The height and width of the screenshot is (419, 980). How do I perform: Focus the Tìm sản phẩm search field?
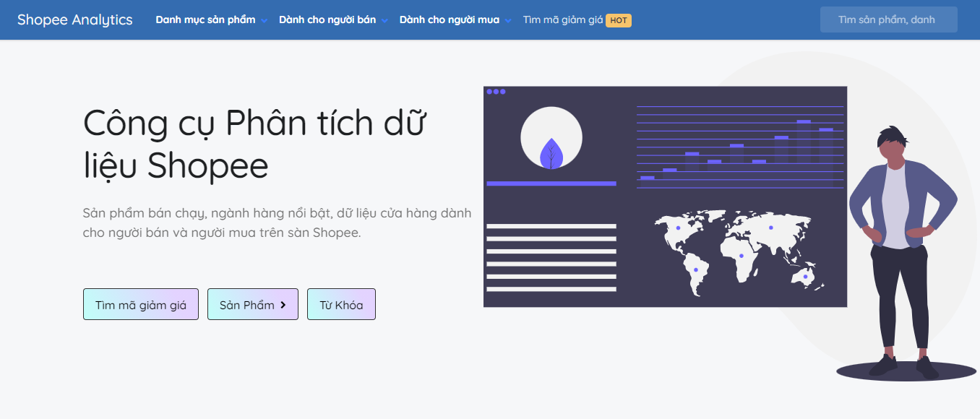887,20
